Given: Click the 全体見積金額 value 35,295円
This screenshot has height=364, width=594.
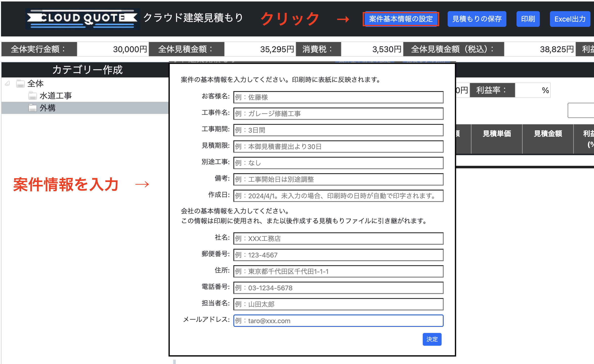Looking at the screenshot, I should click(260, 49).
